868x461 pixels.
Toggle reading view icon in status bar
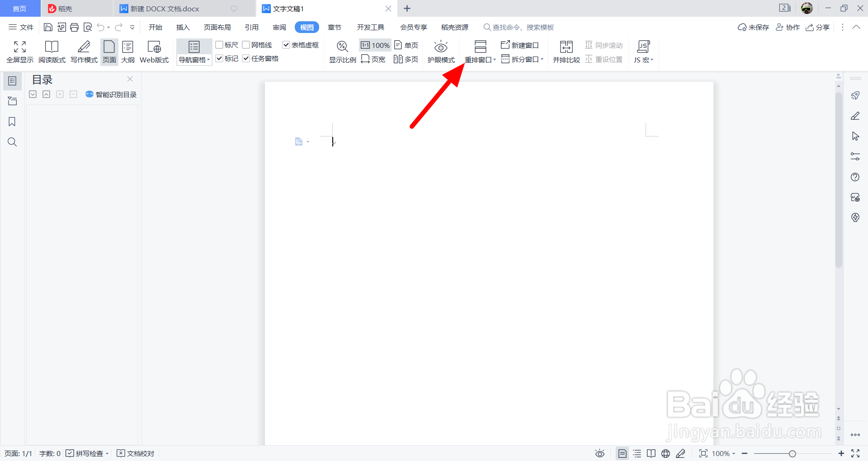coord(651,453)
